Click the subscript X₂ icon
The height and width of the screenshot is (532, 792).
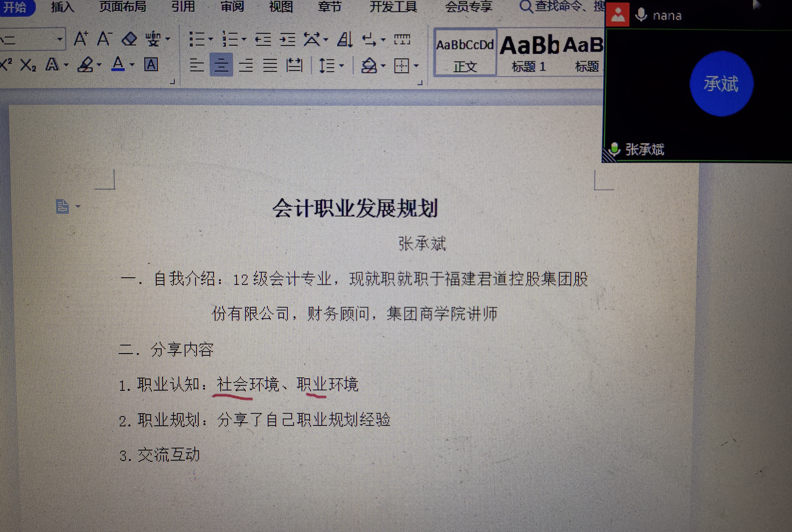28,65
